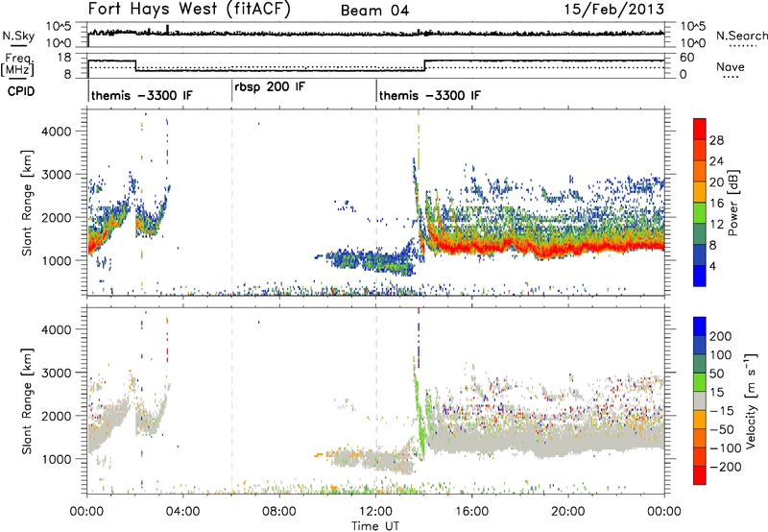The image size is (768, 532).
Task: Click the 'N.Search' legend label
Action: click(741, 36)
